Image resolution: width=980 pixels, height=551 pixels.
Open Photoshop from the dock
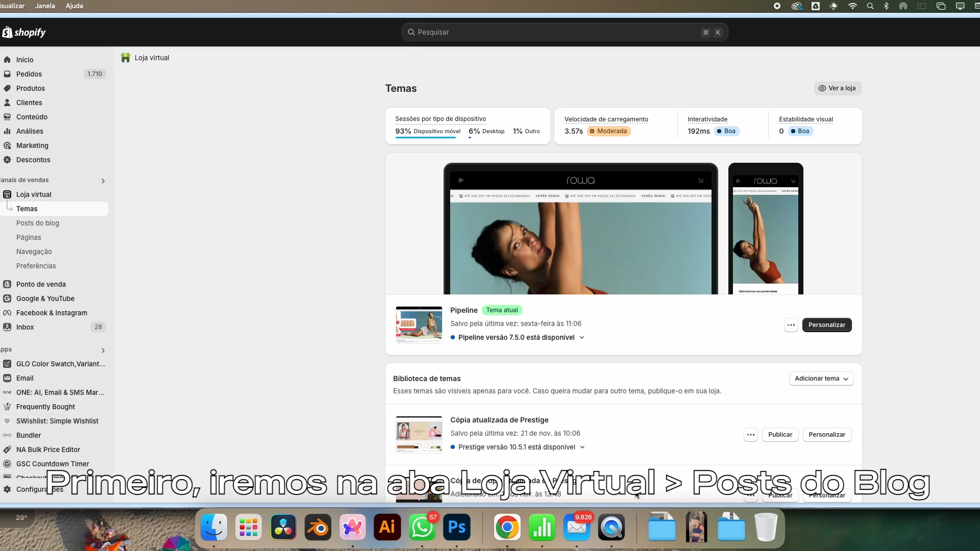click(456, 527)
